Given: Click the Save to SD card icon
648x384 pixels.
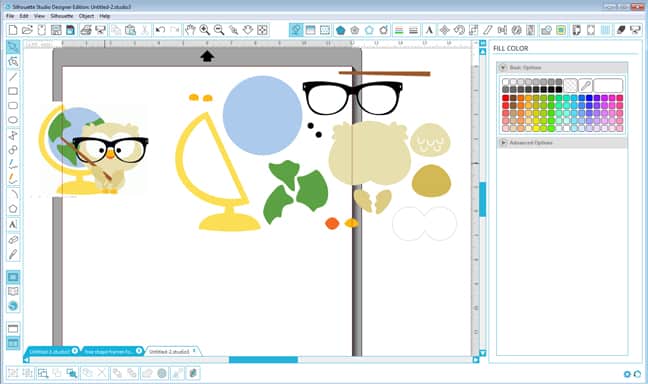Looking at the screenshot, I should 70,30.
